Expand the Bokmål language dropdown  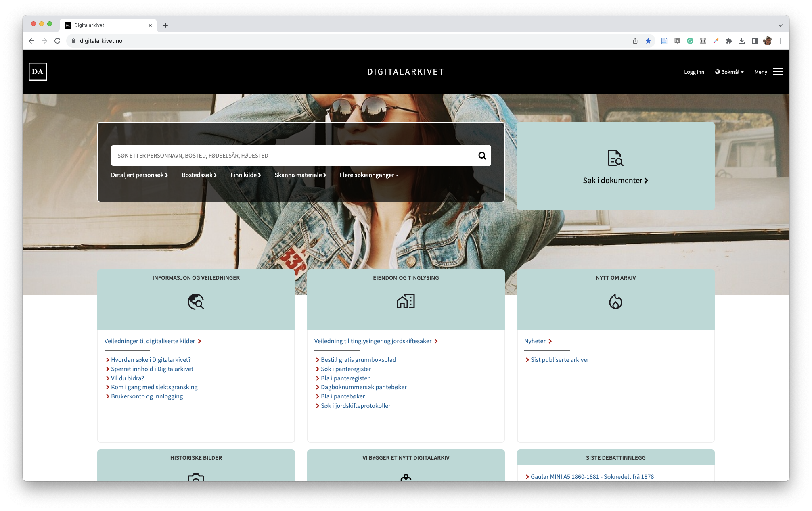[x=730, y=72]
